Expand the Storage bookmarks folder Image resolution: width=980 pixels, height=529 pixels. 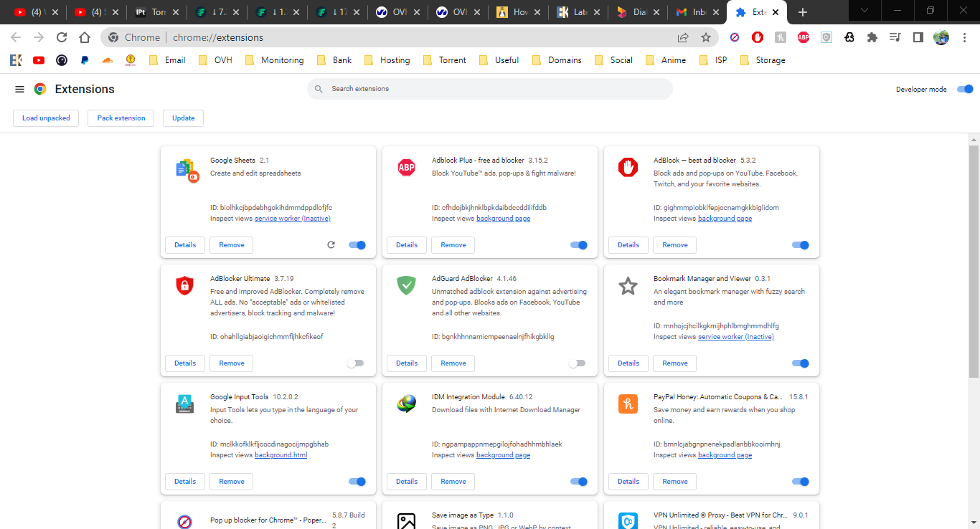click(x=763, y=60)
